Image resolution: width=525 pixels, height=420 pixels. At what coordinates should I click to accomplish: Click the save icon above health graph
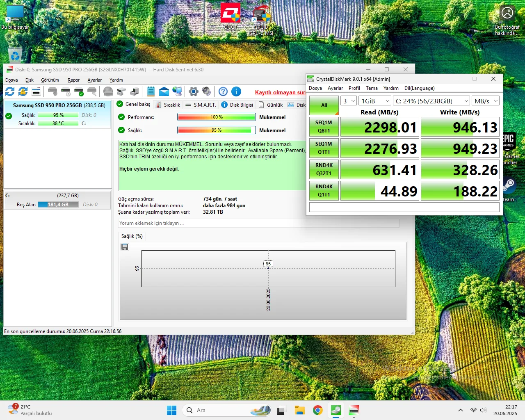click(x=125, y=247)
